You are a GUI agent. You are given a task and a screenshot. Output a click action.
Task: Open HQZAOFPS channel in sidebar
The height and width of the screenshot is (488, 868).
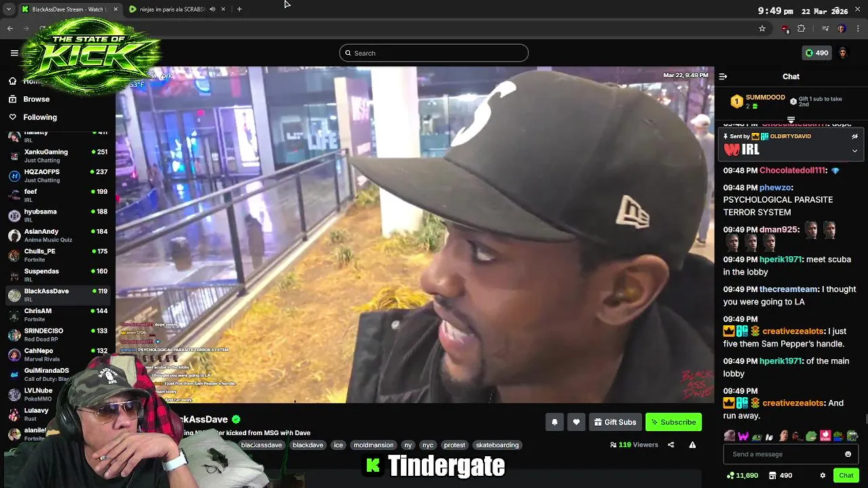58,176
